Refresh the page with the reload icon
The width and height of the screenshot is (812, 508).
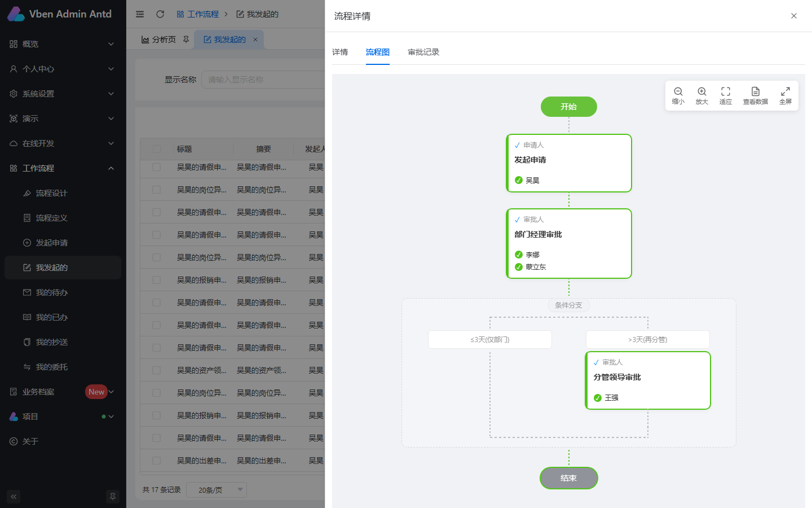coord(160,14)
